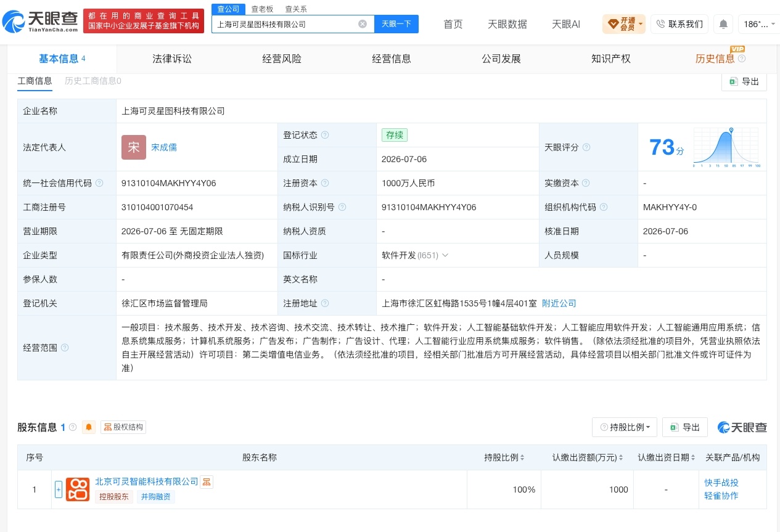
Task: Switch to 查公司 search tab
Action: click(x=229, y=9)
